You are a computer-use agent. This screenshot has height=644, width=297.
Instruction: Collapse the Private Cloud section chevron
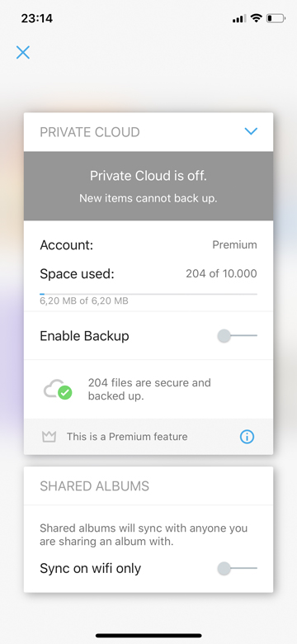[251, 131]
